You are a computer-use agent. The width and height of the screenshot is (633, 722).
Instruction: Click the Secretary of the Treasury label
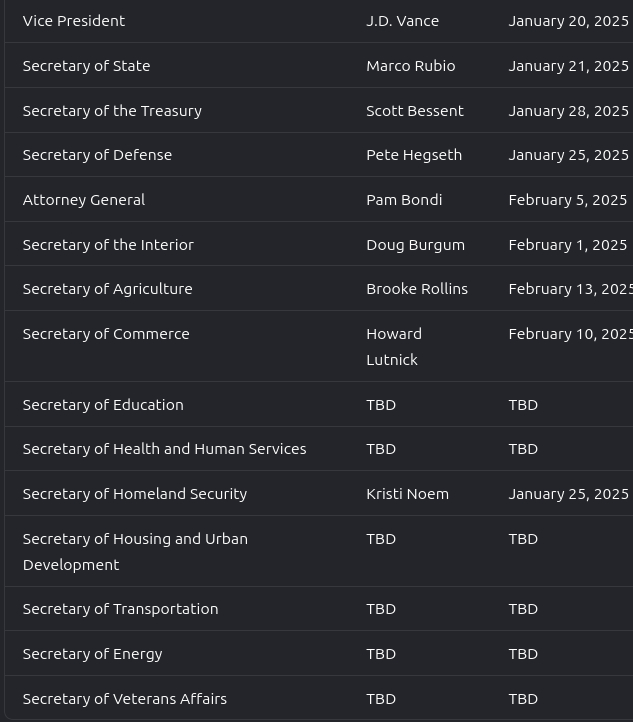click(112, 111)
